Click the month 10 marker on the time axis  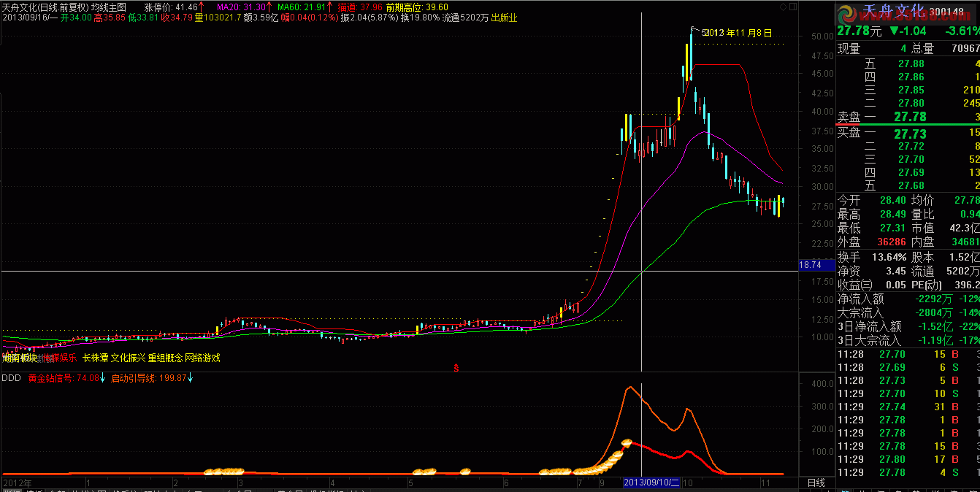click(x=687, y=483)
